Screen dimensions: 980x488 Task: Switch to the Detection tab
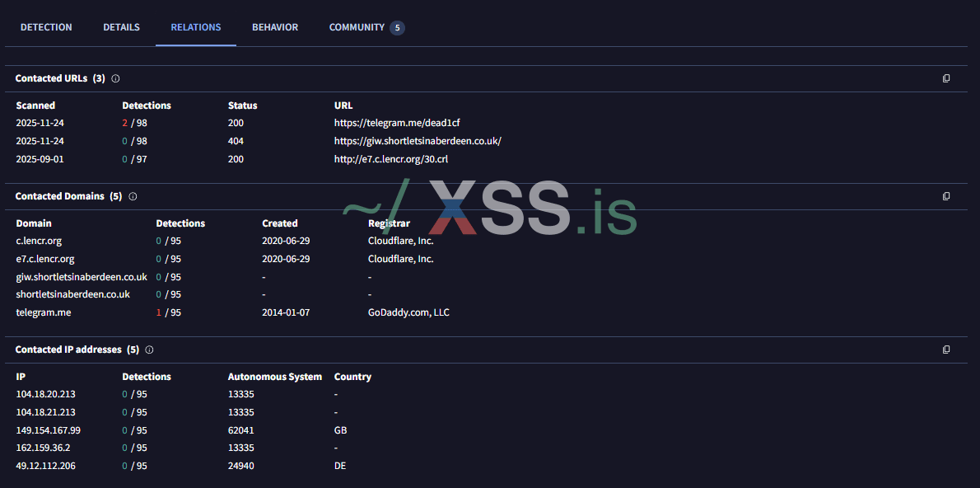pyautogui.click(x=46, y=27)
